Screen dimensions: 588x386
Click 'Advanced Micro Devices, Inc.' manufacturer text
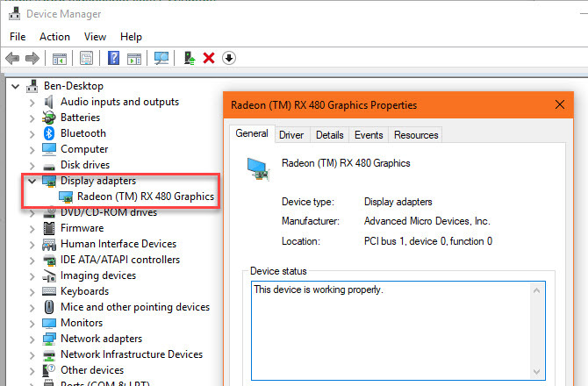pyautogui.click(x=427, y=221)
